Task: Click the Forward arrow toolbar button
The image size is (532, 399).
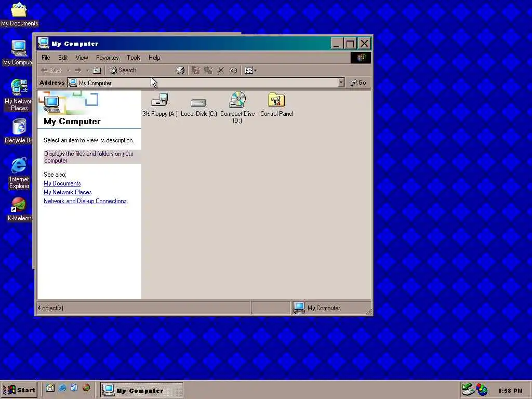Action: [78, 70]
